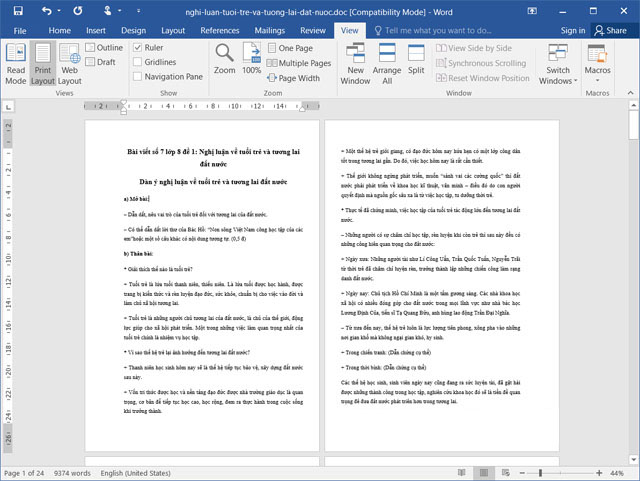The width and height of the screenshot is (640, 481).
Task: Click the Share button
Action: pos(611,31)
